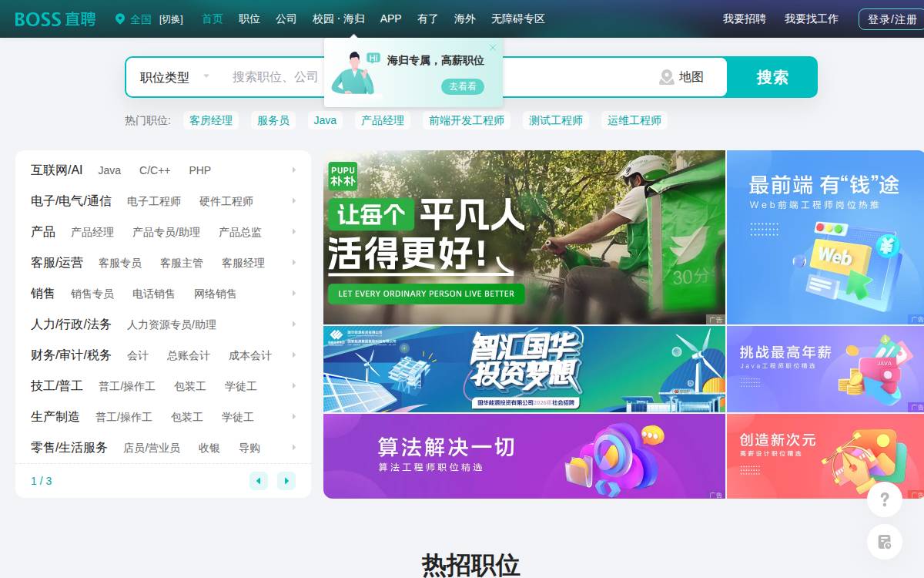This screenshot has height=578, width=924.
Task: Click the location pin icon beside 全国
Action: (x=120, y=19)
